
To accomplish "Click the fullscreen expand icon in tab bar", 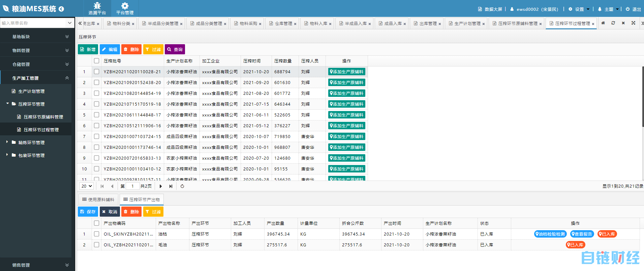I will (634, 23).
